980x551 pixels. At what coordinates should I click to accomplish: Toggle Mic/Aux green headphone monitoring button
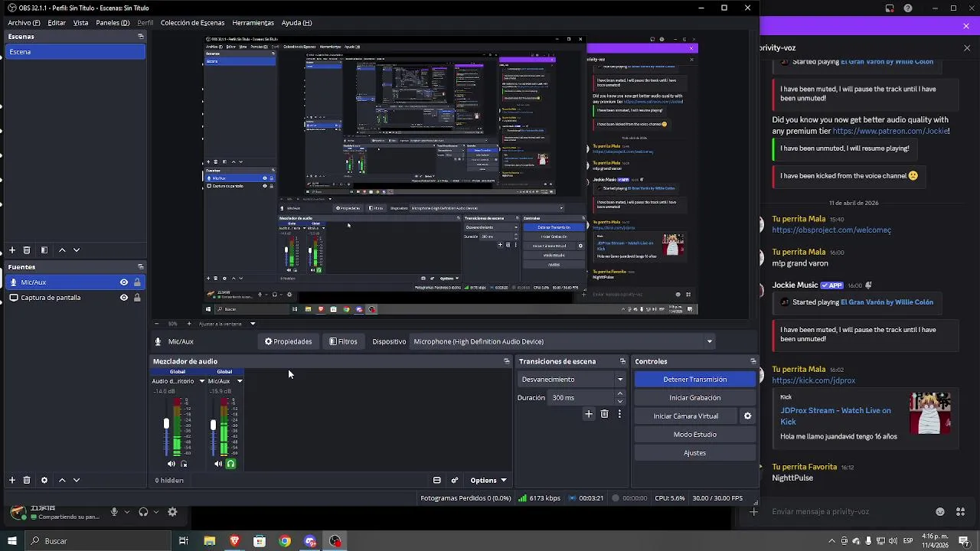click(230, 464)
